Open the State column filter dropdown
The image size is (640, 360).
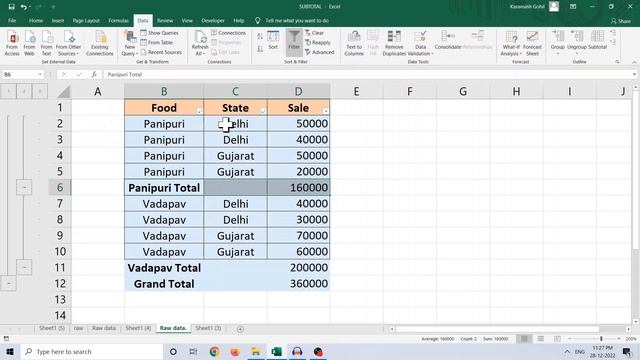click(x=263, y=111)
